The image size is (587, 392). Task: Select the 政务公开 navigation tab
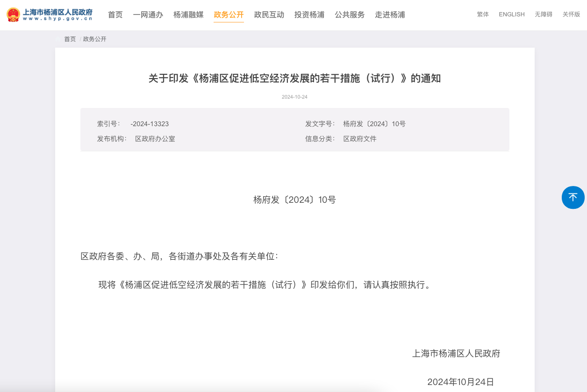coord(229,15)
